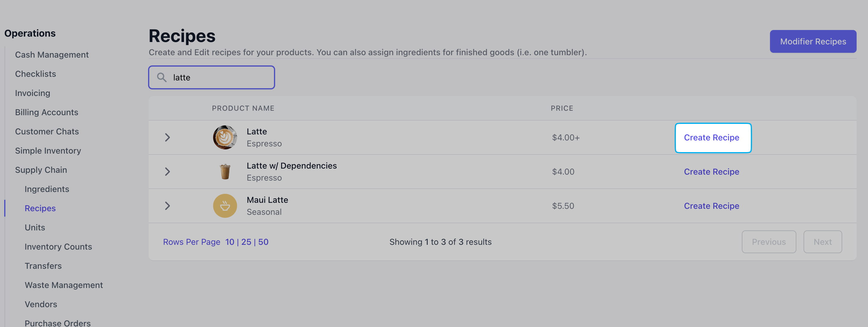Screen dimensions: 868x327
Task: Click the magnifier icon in search box
Action: tap(162, 77)
